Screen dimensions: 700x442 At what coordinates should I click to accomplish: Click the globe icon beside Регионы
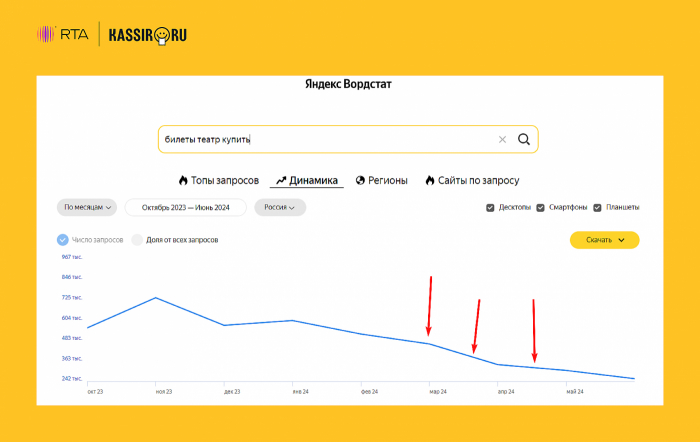[x=360, y=180]
